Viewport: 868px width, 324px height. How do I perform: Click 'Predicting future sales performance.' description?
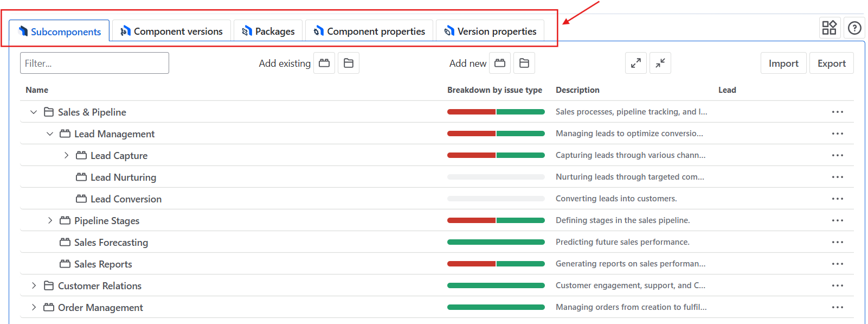click(x=622, y=242)
